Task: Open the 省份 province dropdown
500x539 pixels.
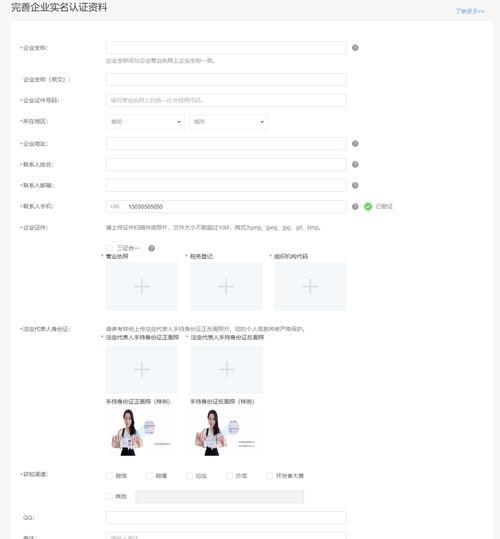Action: pos(145,122)
